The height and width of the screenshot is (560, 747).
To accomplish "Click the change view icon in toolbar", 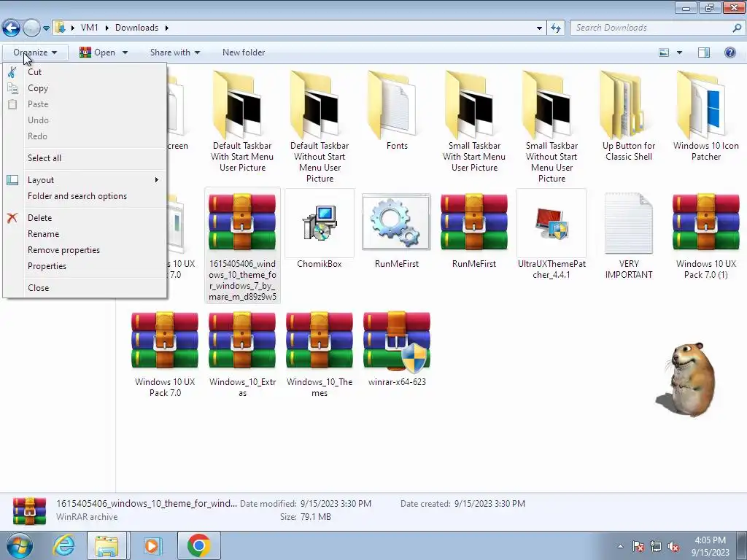I will click(664, 52).
